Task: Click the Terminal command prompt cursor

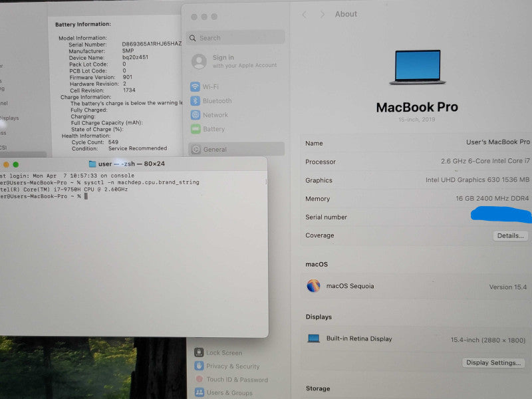Action: (x=86, y=196)
